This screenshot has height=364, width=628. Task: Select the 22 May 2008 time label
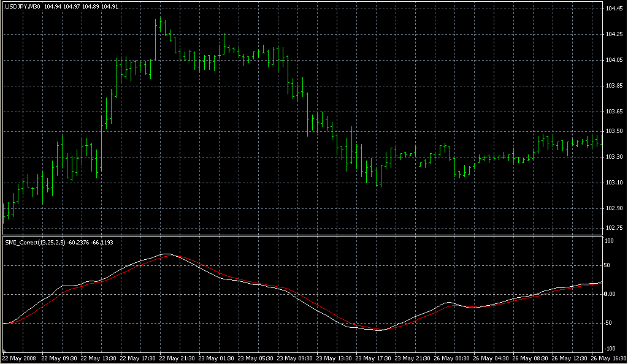[20, 358]
